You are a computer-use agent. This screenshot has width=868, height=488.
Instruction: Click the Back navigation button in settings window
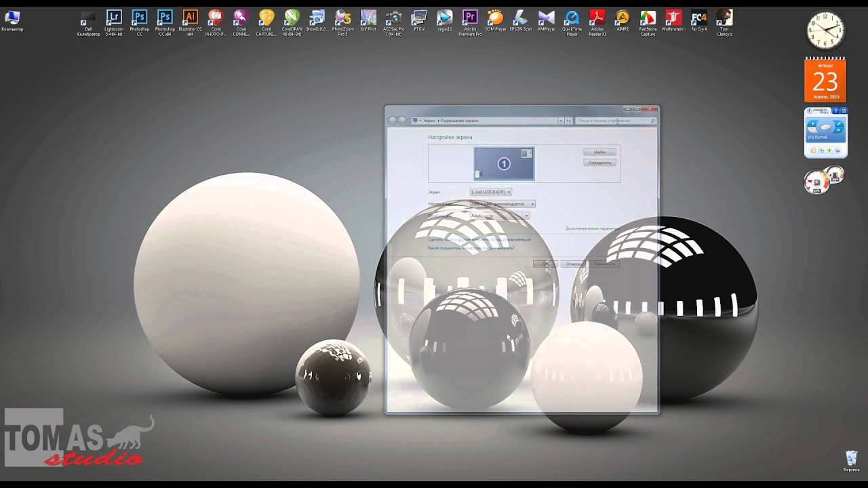click(x=393, y=121)
